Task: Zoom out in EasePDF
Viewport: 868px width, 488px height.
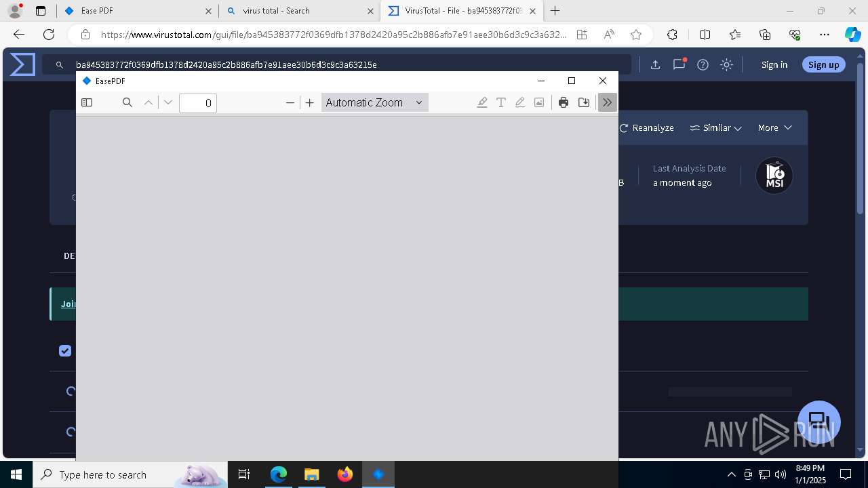Action: (x=290, y=102)
